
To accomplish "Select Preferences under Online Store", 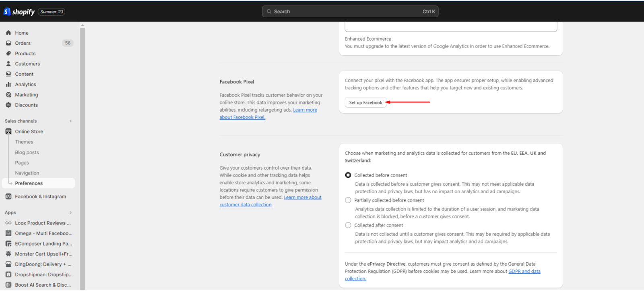I will coord(39,183).
